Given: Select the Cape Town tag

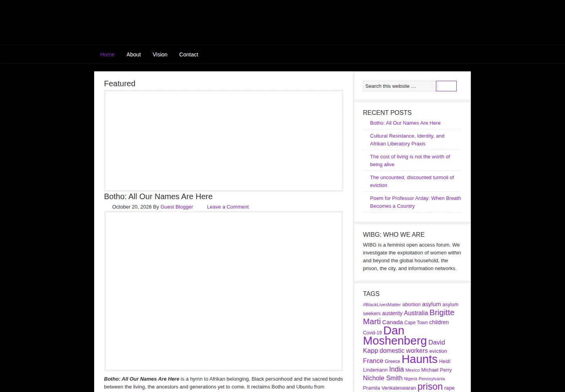Looking at the screenshot, I should [x=416, y=323].
